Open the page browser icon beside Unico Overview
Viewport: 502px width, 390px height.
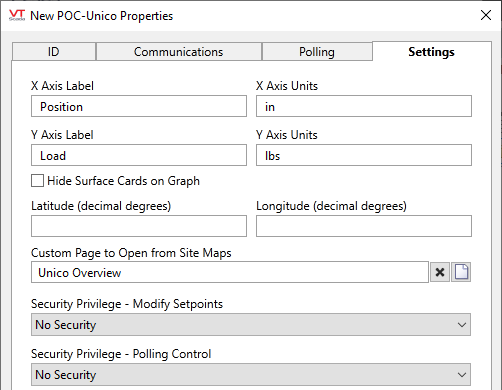click(461, 272)
